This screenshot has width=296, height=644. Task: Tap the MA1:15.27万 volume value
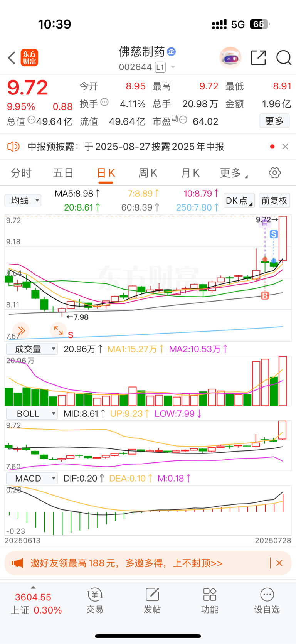(x=136, y=349)
